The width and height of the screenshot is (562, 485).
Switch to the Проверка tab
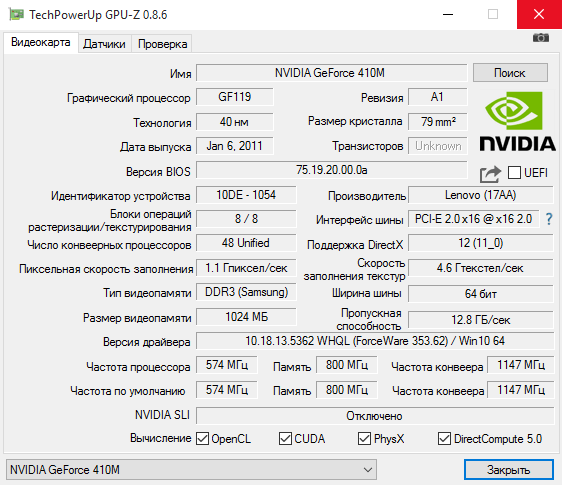pyautogui.click(x=162, y=44)
